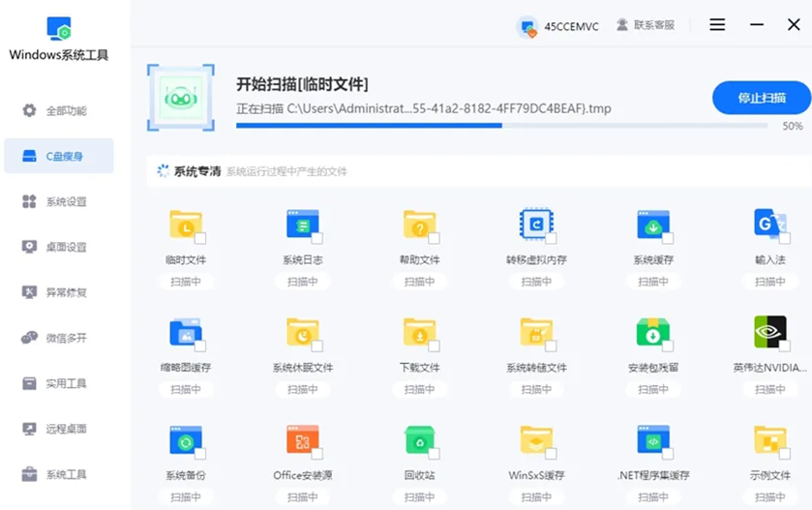
Task: Go to 远程桌面 in the sidebar
Action: 58,429
